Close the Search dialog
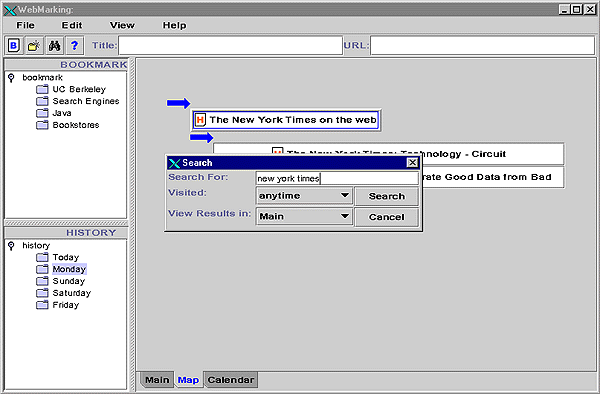Screen dimensions: 600x394 click(412, 163)
